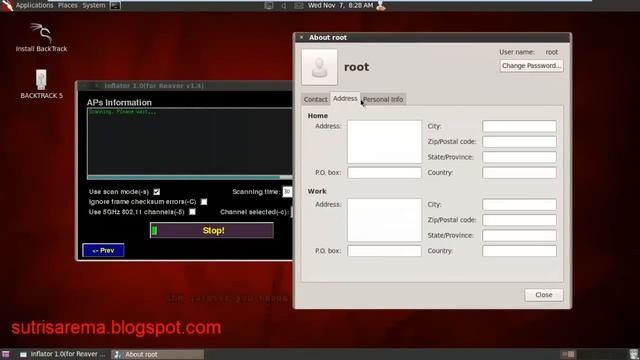Switch to Inflator 1.0 taskbar entry
Image resolution: width=640 pixels, height=360 pixels.
63,354
